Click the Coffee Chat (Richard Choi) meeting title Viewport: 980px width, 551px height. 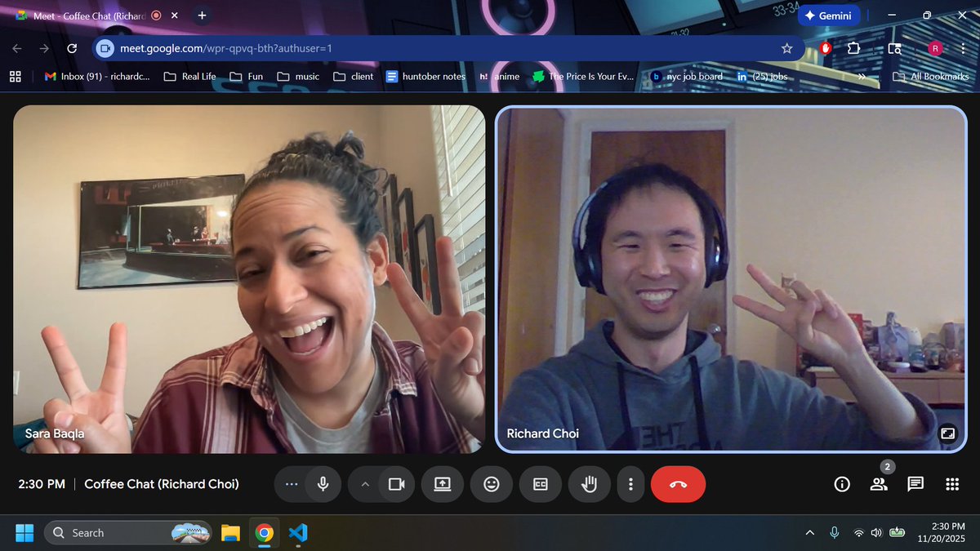[162, 484]
